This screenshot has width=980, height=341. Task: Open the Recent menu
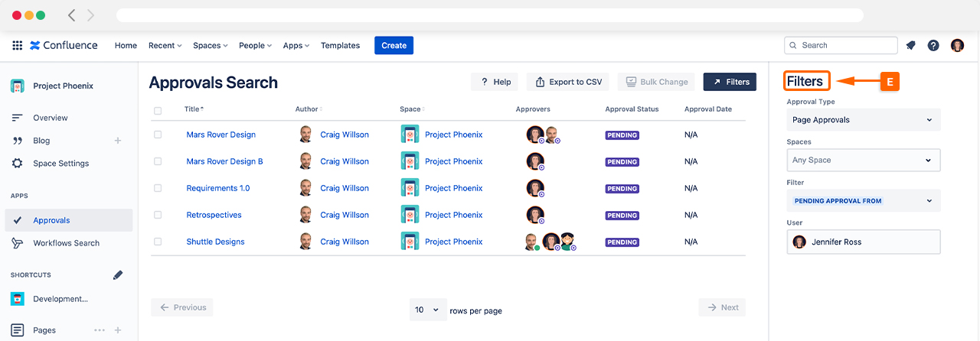tap(165, 46)
